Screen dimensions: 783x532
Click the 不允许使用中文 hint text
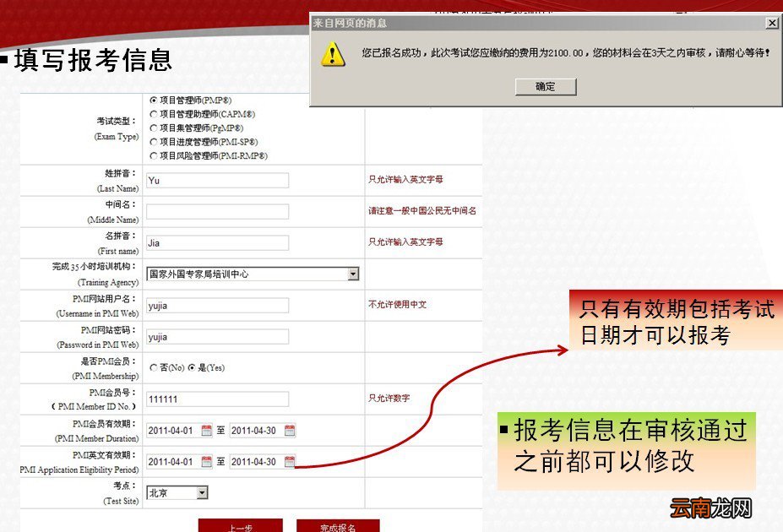click(398, 305)
